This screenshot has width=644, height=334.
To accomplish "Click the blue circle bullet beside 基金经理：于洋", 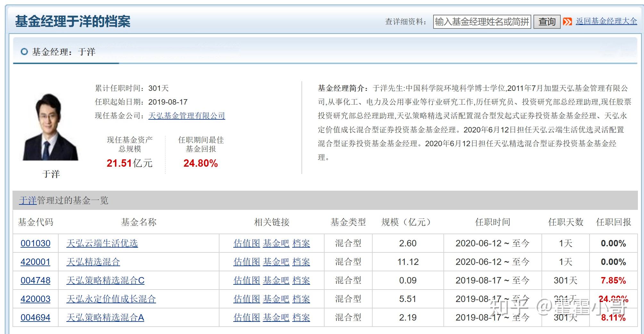I will point(24,52).
